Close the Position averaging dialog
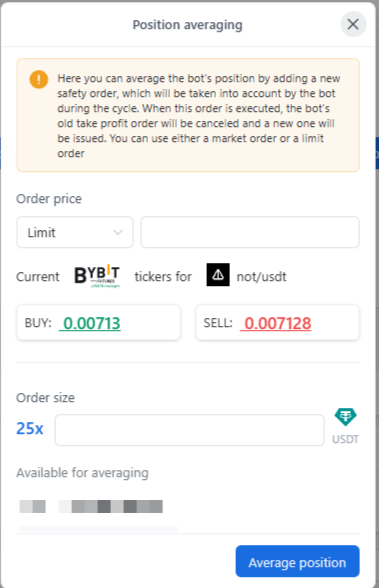Image resolution: width=379 pixels, height=588 pixels. (x=353, y=24)
